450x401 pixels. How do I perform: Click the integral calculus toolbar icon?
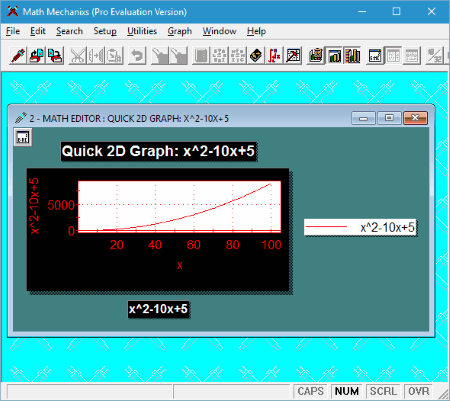[x=274, y=56]
